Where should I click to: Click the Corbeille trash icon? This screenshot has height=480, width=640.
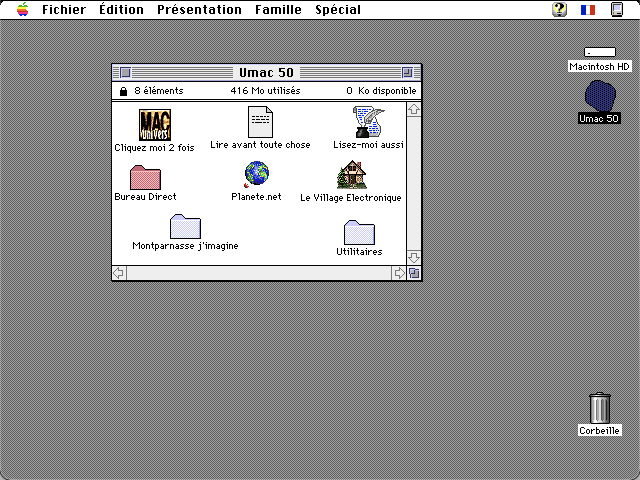(600, 408)
